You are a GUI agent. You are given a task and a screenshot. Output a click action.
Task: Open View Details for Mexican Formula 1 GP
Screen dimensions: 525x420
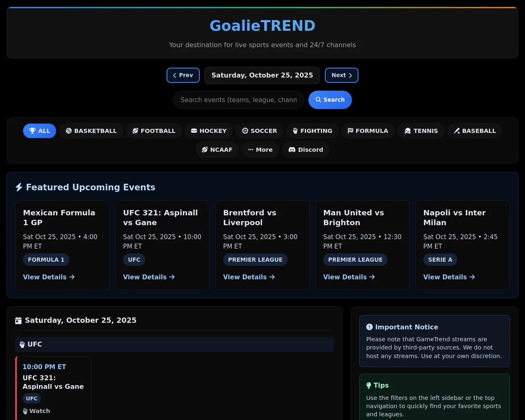tap(48, 277)
